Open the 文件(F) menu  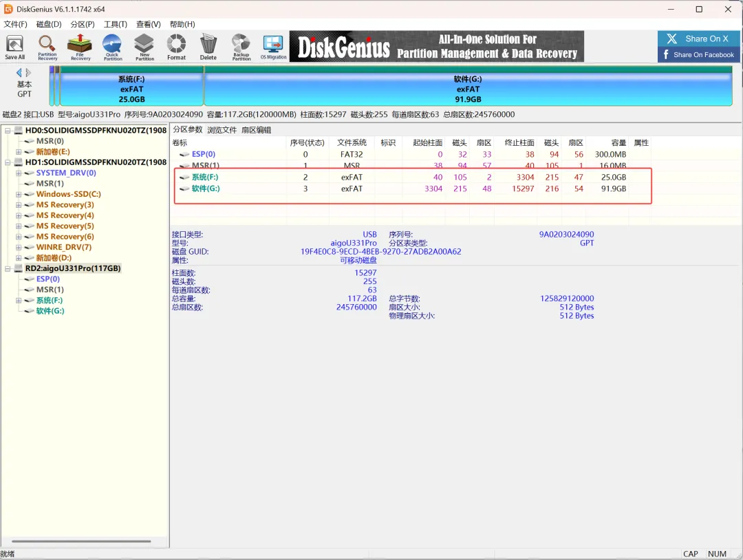pos(15,24)
